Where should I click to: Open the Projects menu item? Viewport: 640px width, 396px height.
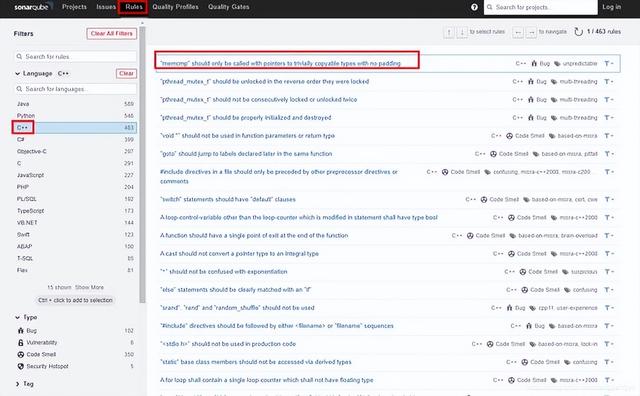(74, 7)
